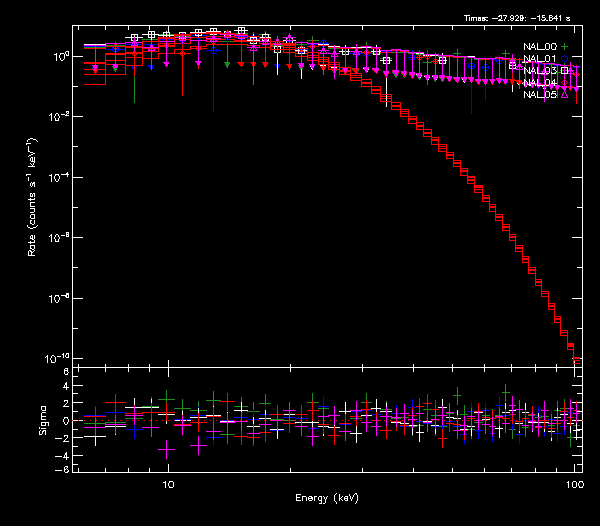Viewport: 600px width, 526px height.
Task: Click the 10^-10 tick label on rate axis
Action: [x=58, y=358]
